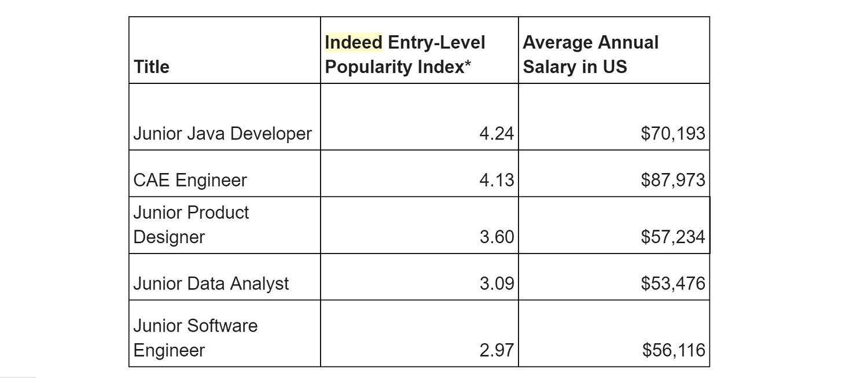The height and width of the screenshot is (378, 868).
Task: Select the CAE Engineer title cell
Action: tap(190, 180)
